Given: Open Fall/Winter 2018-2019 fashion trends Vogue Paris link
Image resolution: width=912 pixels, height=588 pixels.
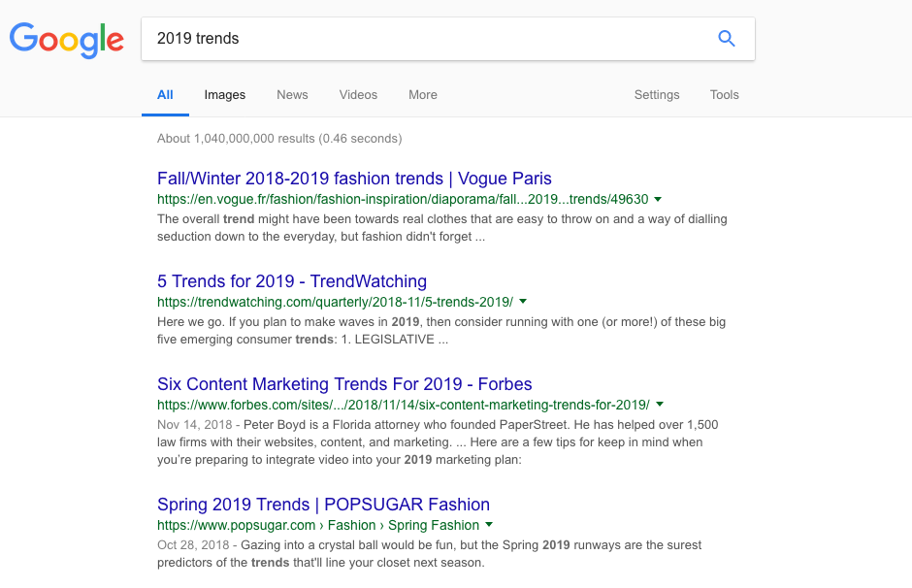Looking at the screenshot, I should 354,178.
